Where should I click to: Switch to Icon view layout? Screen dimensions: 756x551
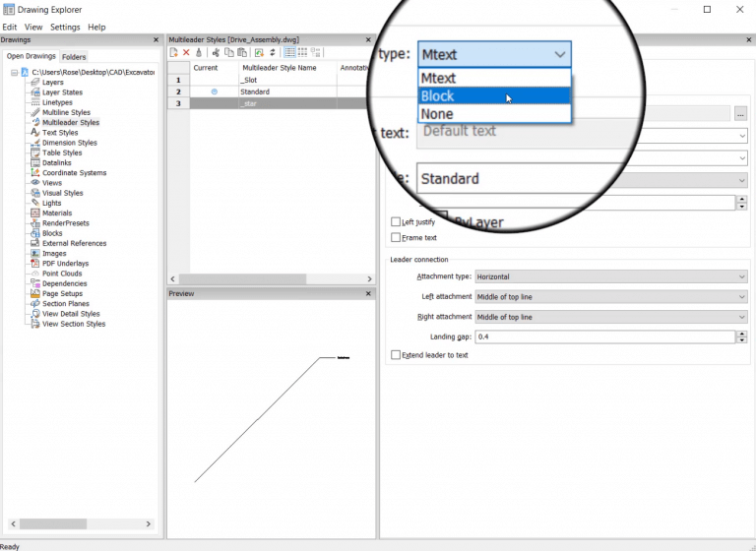pyautogui.click(x=302, y=52)
